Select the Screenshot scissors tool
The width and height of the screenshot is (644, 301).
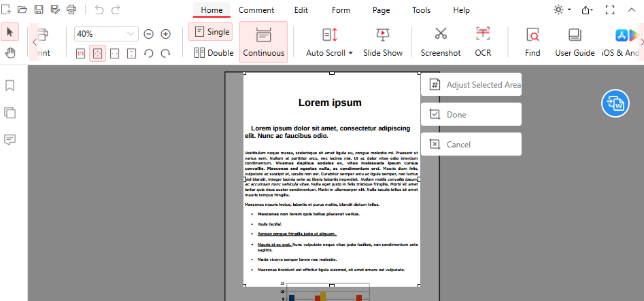tap(441, 42)
